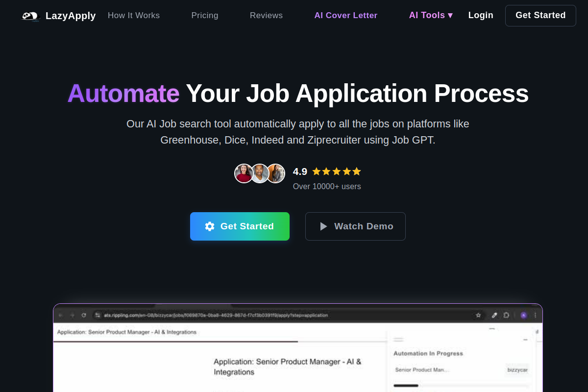Click the Automation In Progress panel title
This screenshot has height=392, width=588.
point(428,353)
